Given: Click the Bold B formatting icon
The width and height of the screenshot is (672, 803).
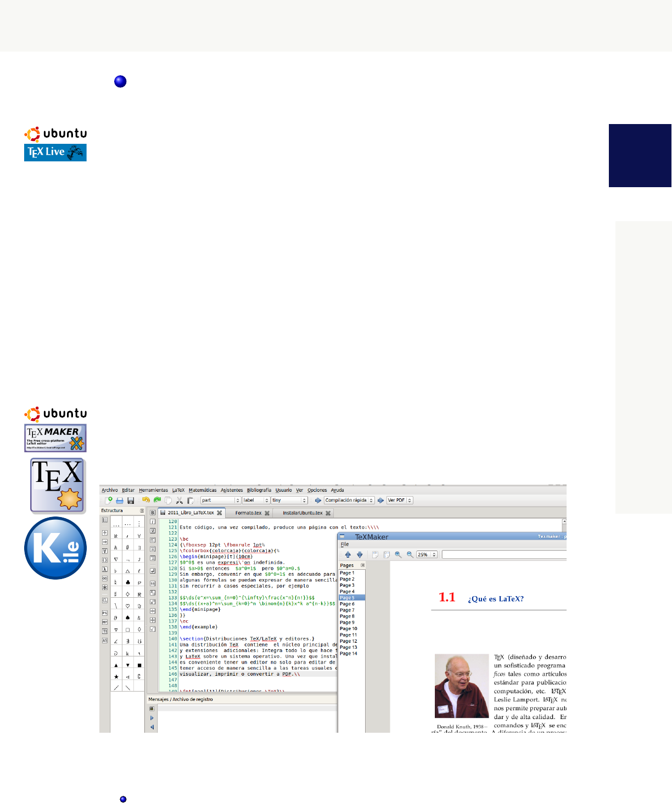Looking at the screenshot, I should [153, 513].
